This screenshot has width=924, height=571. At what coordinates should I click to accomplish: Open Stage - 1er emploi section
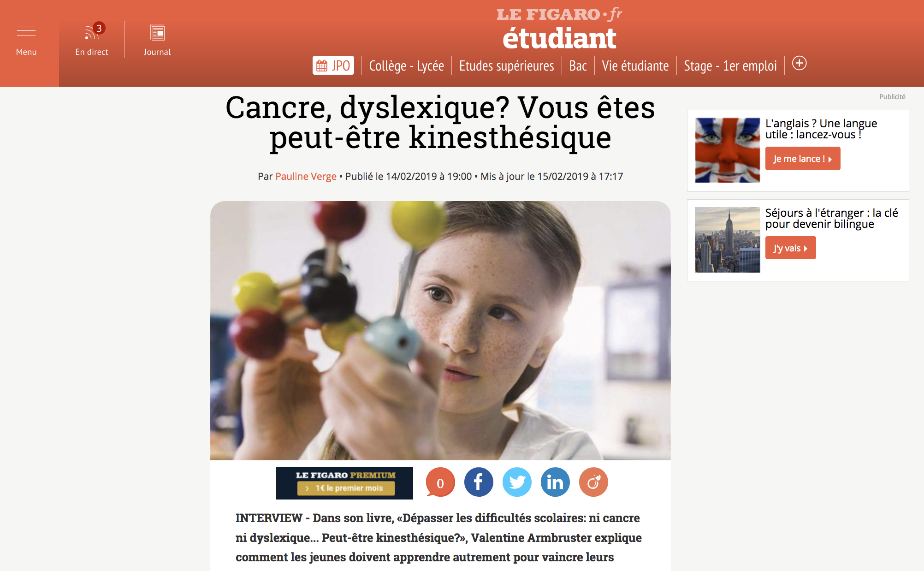click(730, 66)
